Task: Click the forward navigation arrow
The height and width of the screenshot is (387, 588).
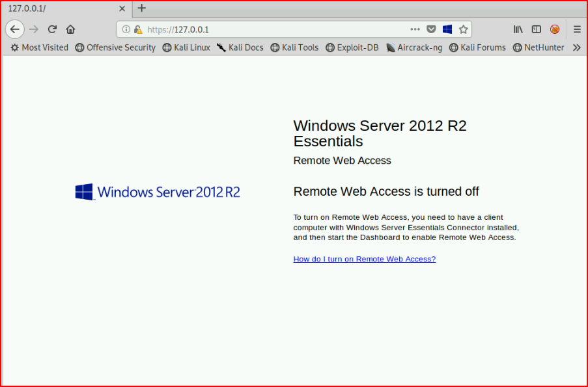Action: pos(34,29)
